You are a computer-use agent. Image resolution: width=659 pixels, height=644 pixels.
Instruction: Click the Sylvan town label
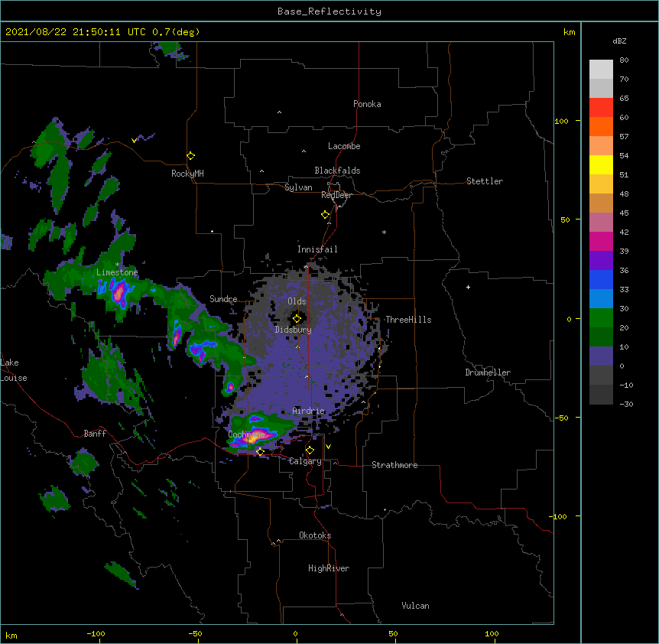tap(298, 187)
